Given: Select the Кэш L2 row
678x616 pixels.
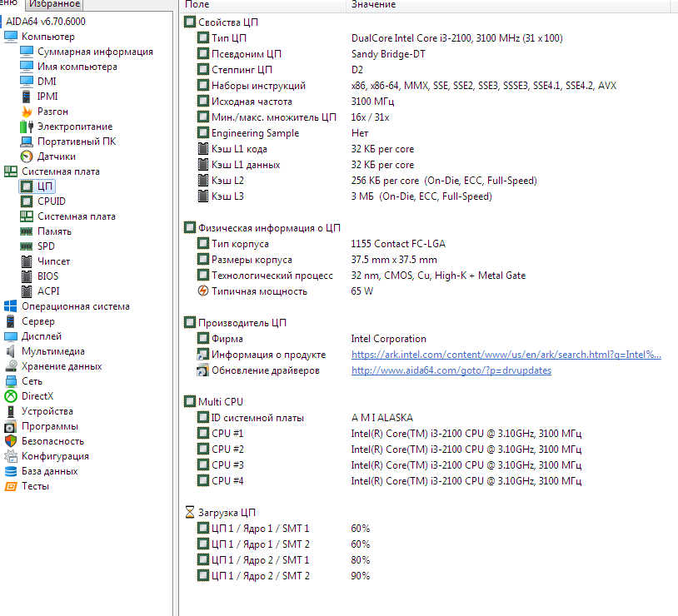Looking at the screenshot, I should (x=366, y=181).
